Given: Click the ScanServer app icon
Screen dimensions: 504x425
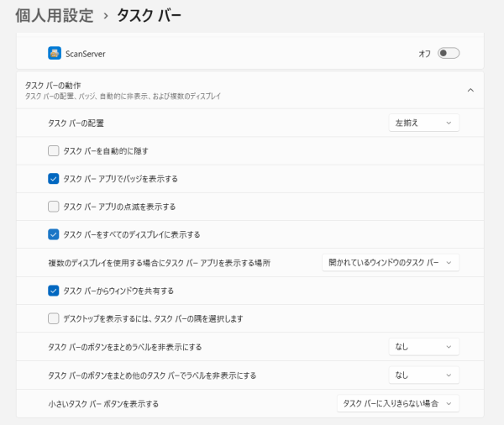Looking at the screenshot, I should 55,53.
